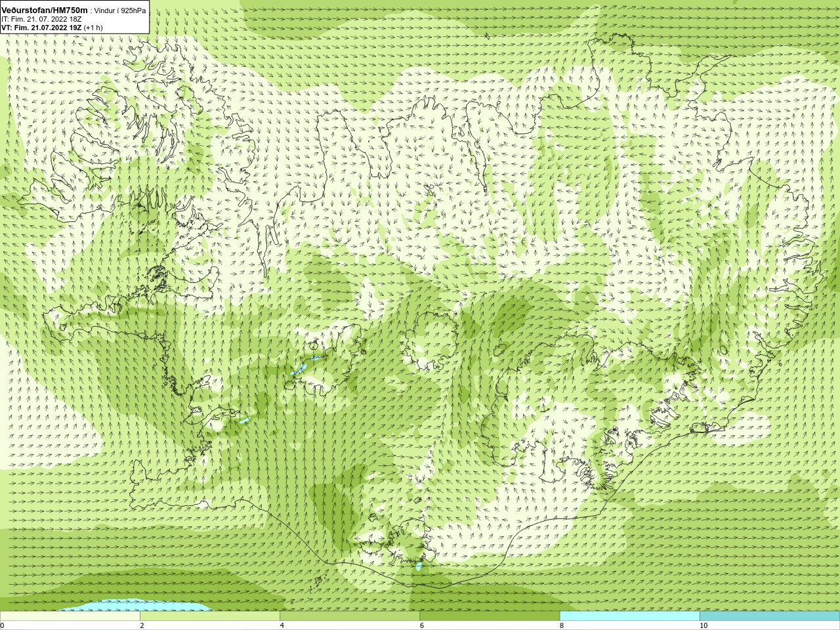840x630 pixels.
Task: Click the legend scale label 8
Action: 562,625
